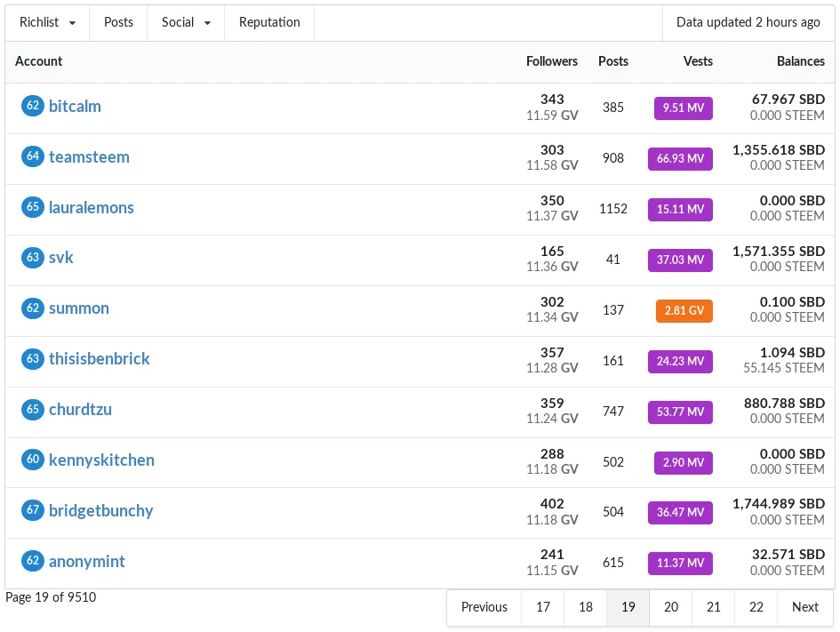Select the summon account link
Image resolution: width=840 pixels, height=632 pixels.
click(79, 308)
